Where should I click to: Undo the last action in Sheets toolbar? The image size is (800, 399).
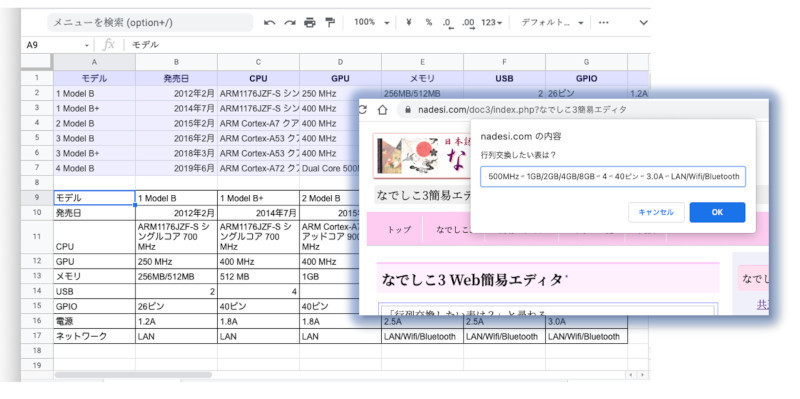tap(270, 22)
